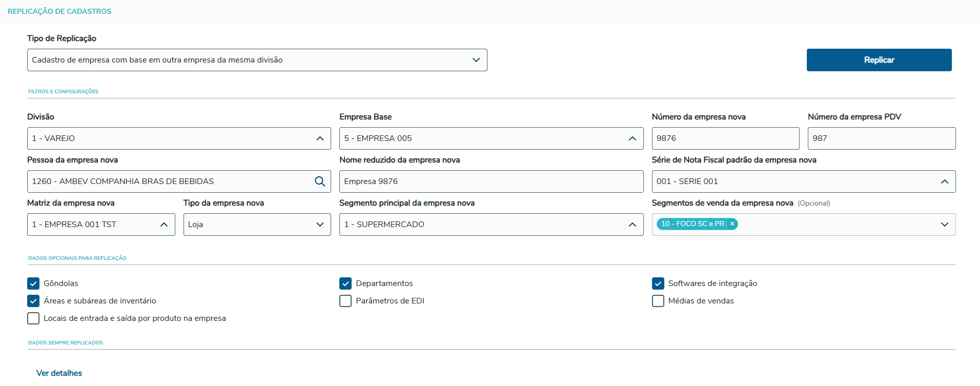The width and height of the screenshot is (980, 386).
Task: Enable the Parâmetros de EDI checkbox
Action: coord(345,301)
